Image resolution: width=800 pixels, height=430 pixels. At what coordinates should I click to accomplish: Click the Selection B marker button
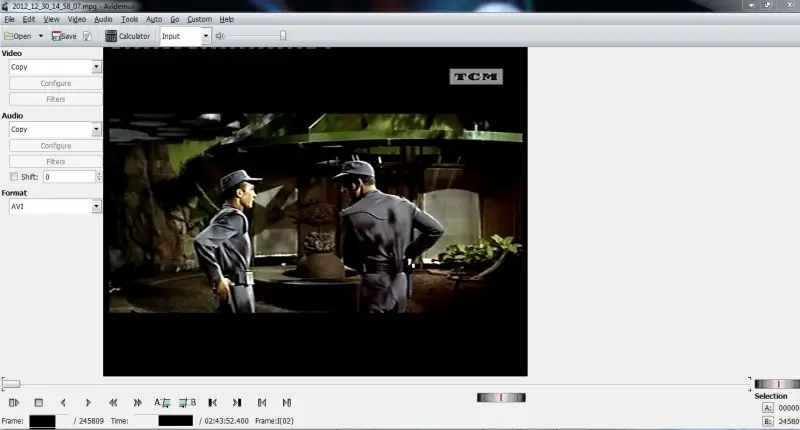coord(768,421)
